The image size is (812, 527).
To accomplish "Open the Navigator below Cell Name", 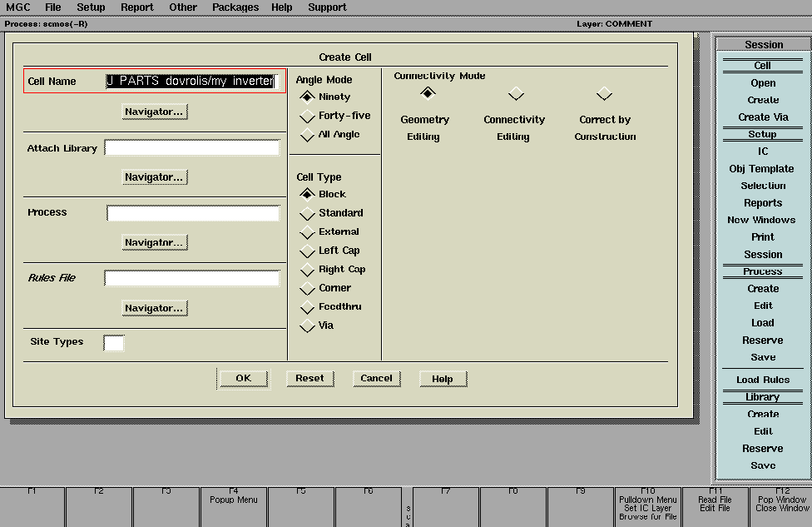I will [154, 112].
